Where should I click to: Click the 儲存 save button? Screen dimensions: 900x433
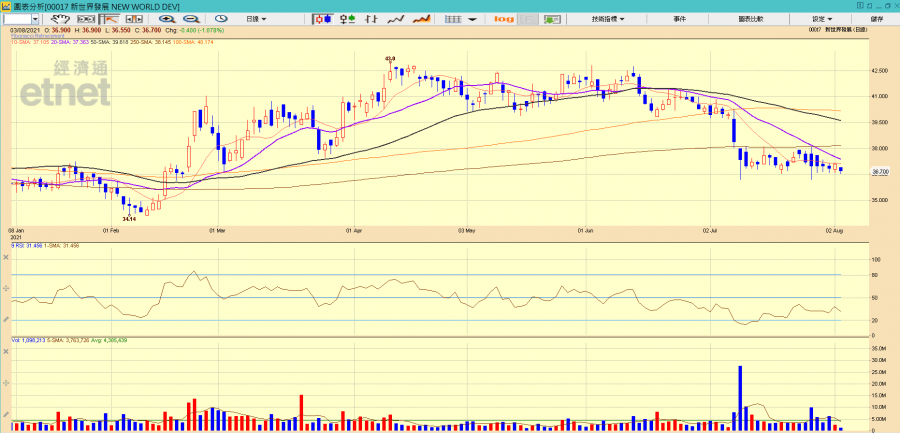point(876,19)
